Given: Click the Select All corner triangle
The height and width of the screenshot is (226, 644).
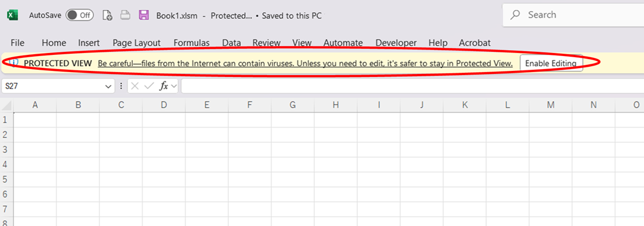Looking at the screenshot, I should (7, 105).
